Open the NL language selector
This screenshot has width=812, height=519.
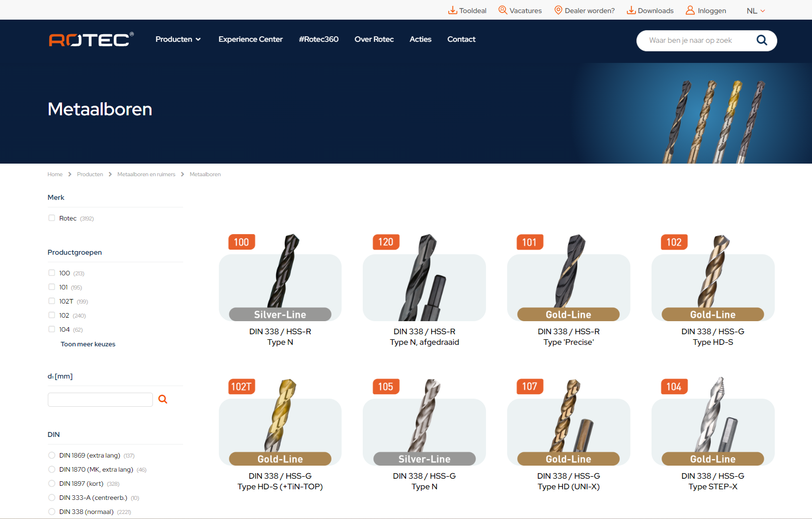pyautogui.click(x=755, y=11)
